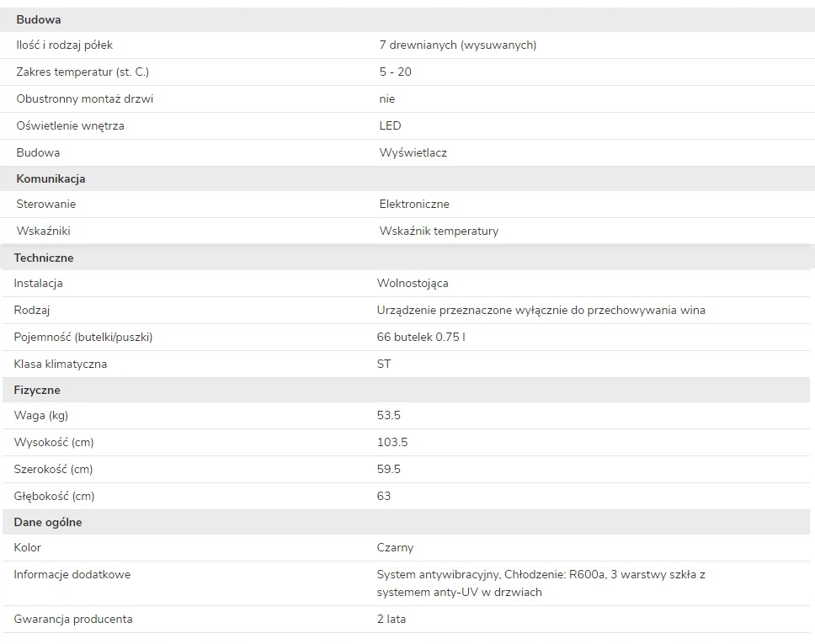
Task: Click the Techniczne section header
Action: (44, 258)
